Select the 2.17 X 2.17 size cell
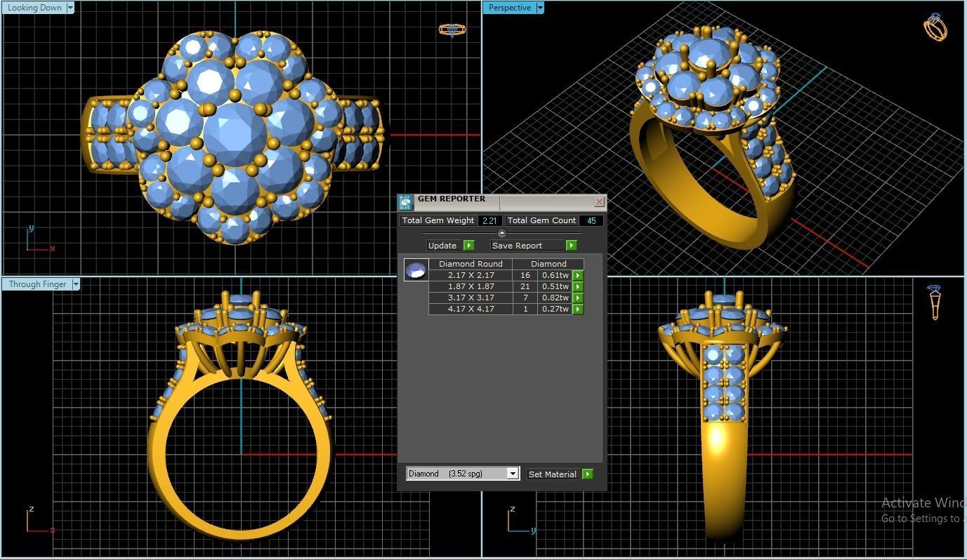 pos(471,275)
